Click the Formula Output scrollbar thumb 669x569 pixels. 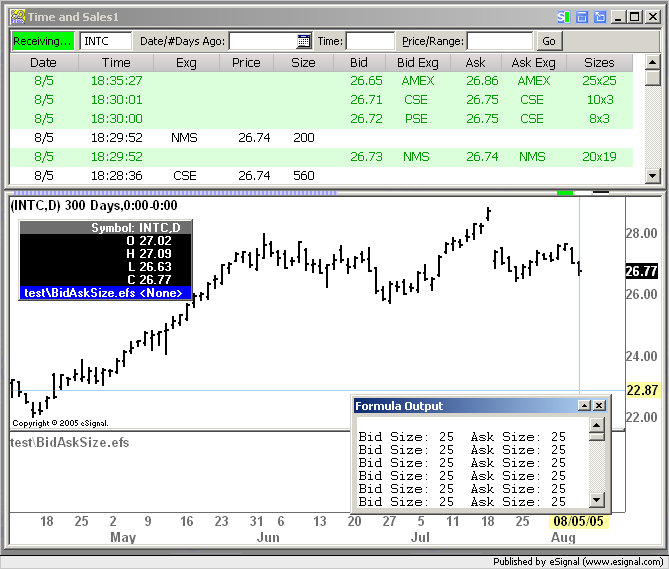coord(596,437)
